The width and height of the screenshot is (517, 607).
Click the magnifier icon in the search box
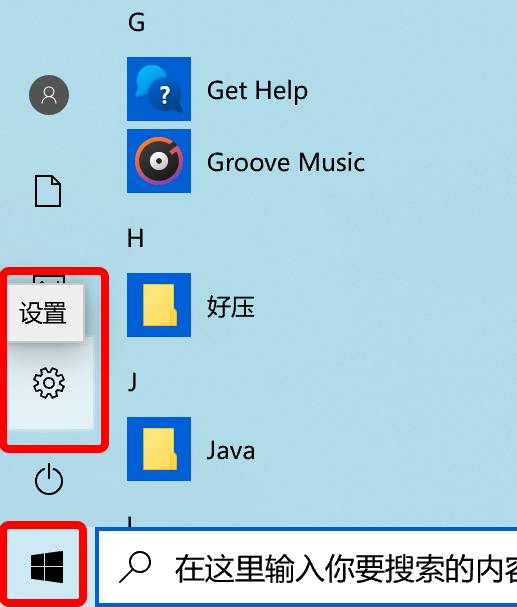pyautogui.click(x=135, y=567)
